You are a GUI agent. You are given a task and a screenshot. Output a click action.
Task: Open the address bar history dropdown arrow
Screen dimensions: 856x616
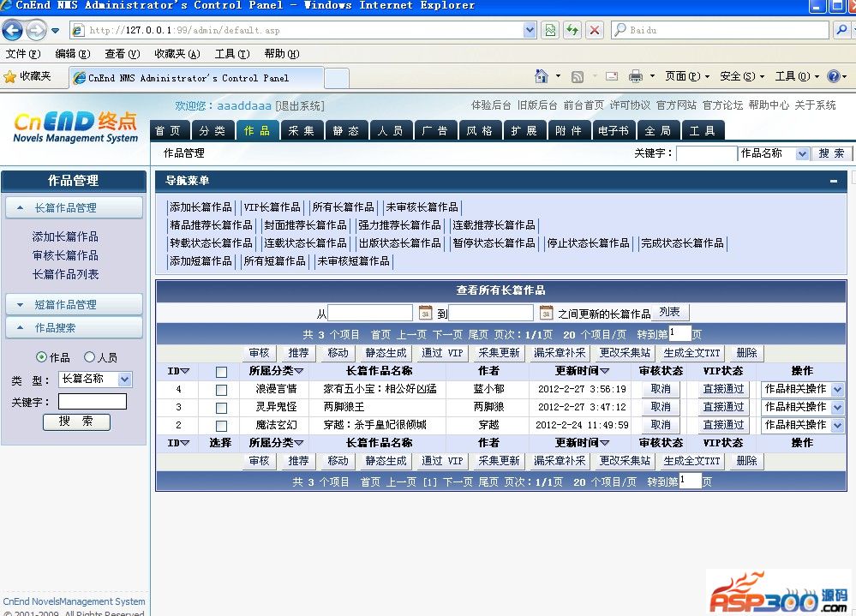point(530,30)
